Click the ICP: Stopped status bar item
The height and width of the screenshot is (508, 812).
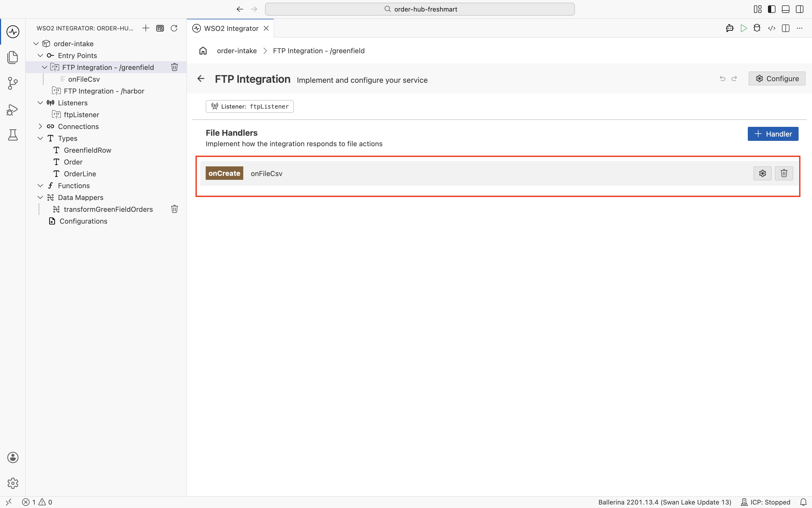pos(766,502)
